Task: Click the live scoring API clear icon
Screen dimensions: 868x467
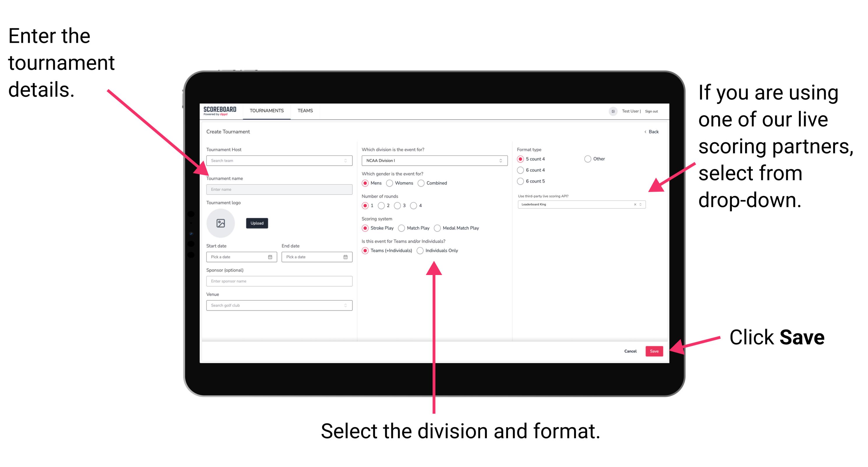Action: point(633,205)
